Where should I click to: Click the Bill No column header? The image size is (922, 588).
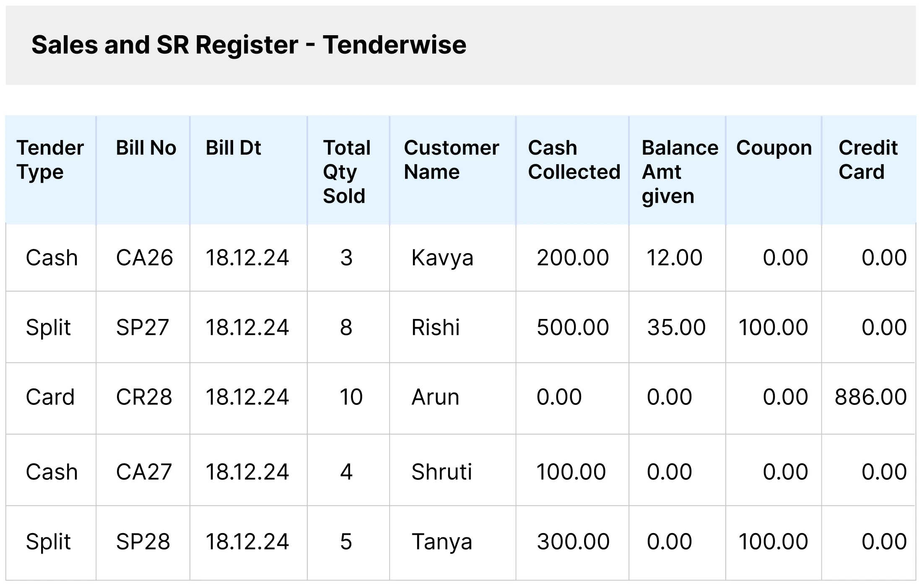[x=146, y=148]
